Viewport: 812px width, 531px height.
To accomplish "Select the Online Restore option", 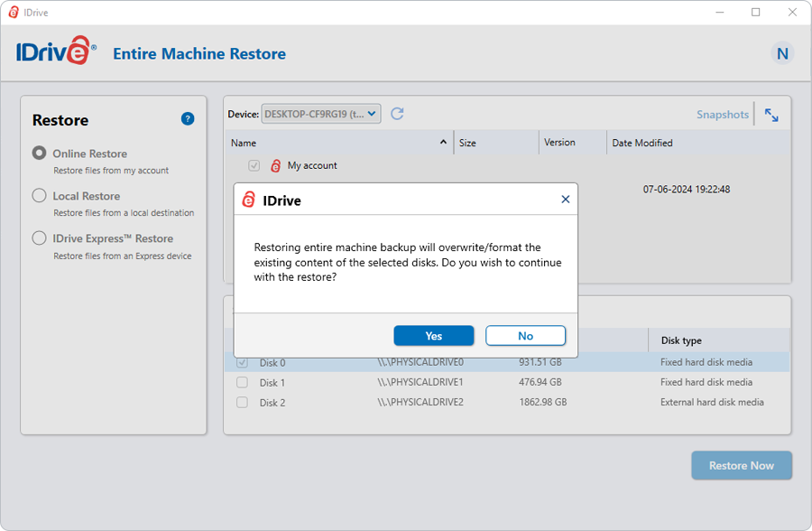I will (x=39, y=153).
